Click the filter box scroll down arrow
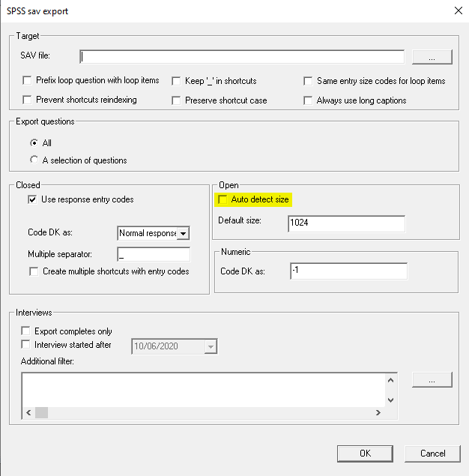This screenshot has width=469, height=476. tap(391, 400)
